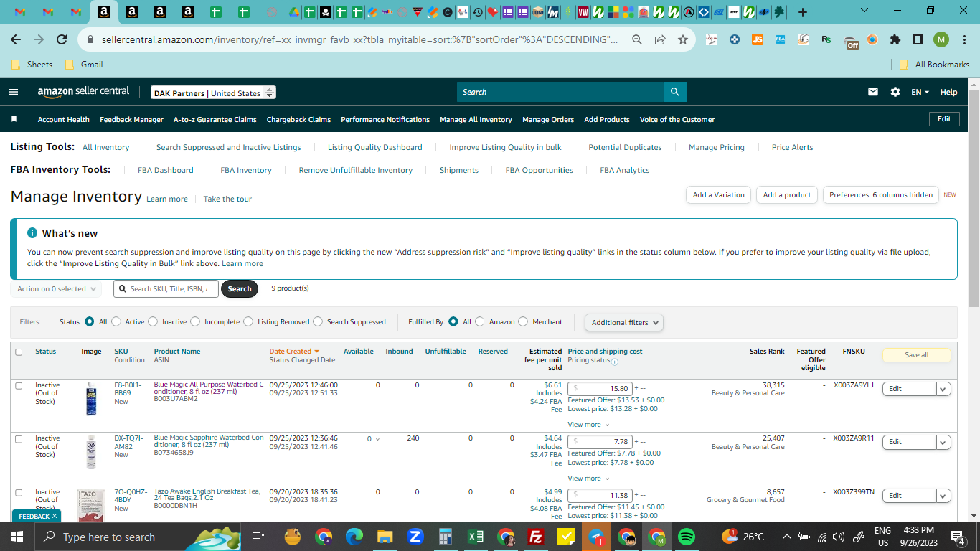Open FileZilla from the taskbar
This screenshot has width=980, height=551.
534,537
